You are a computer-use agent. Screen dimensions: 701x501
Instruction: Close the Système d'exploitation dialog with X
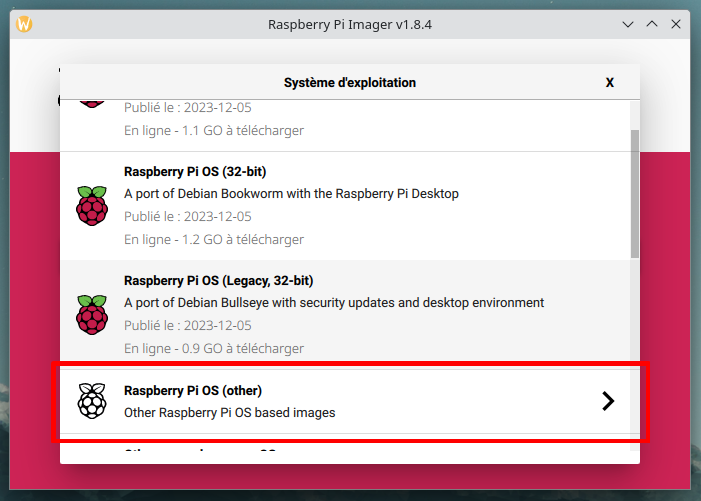(609, 83)
